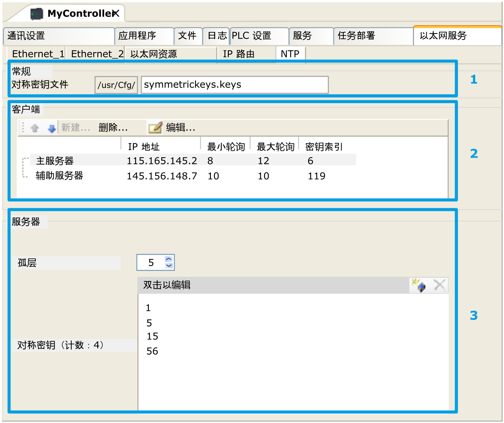Click the symmetrickeys.keys file name field

click(x=234, y=85)
